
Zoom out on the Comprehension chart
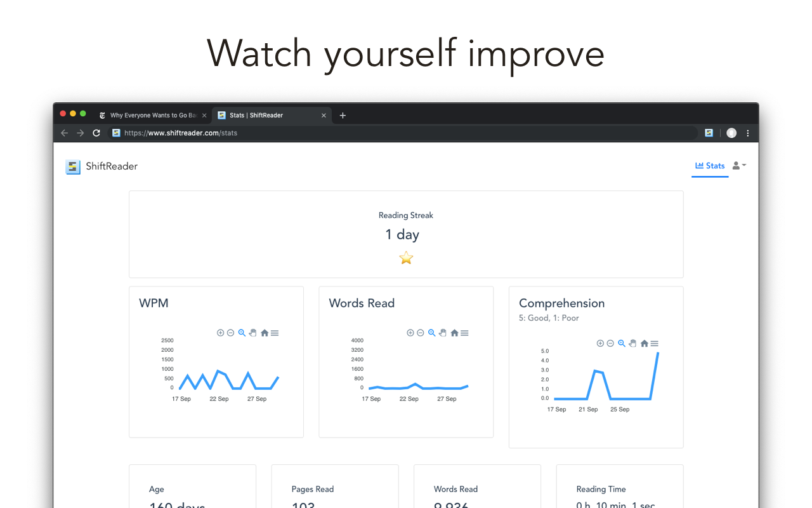(x=610, y=343)
